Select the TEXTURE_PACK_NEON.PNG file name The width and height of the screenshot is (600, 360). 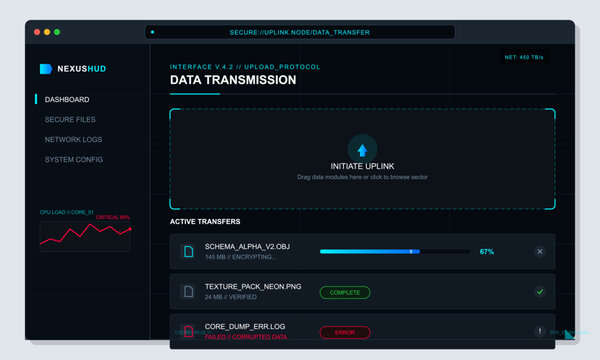253,287
